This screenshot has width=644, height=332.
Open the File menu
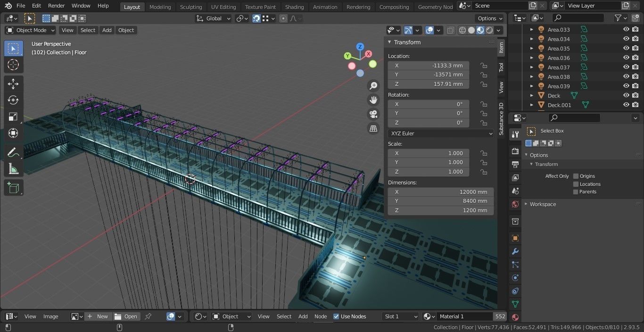21,6
